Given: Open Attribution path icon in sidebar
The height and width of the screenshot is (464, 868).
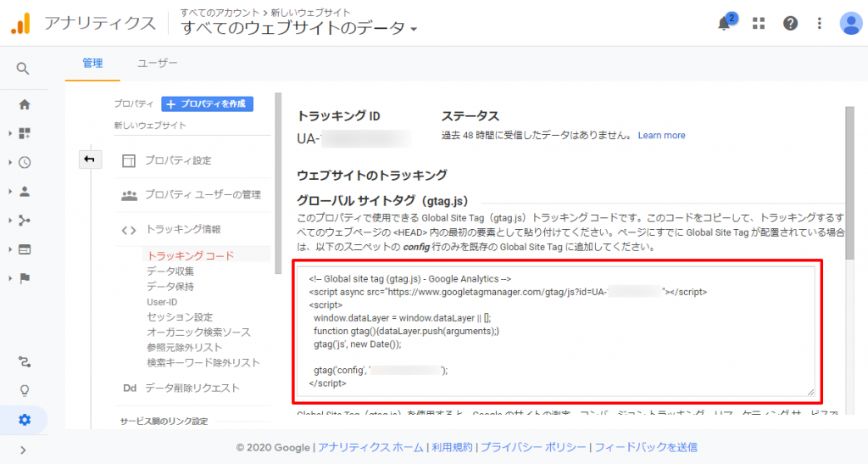Looking at the screenshot, I should tap(25, 362).
